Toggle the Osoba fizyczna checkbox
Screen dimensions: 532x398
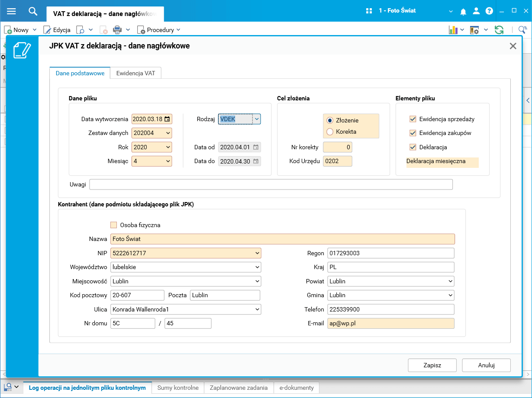click(114, 225)
